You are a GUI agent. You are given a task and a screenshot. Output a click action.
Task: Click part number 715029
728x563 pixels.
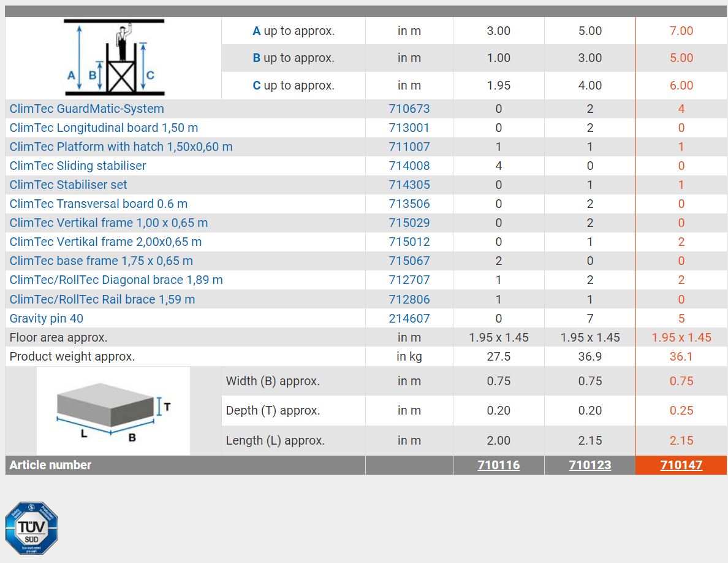click(x=409, y=223)
